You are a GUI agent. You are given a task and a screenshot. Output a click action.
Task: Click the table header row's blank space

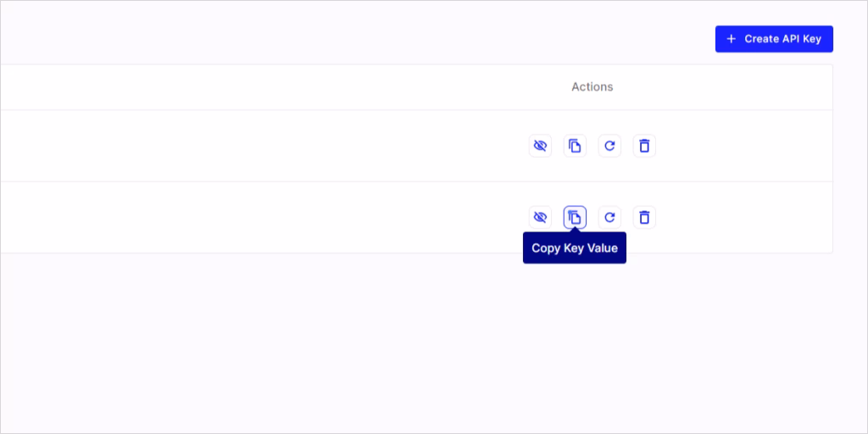277,87
